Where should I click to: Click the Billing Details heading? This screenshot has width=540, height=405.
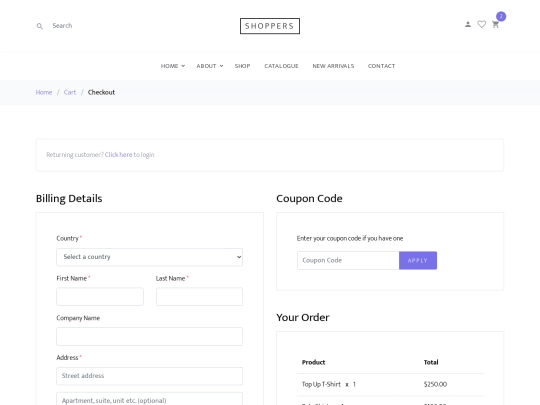click(69, 198)
